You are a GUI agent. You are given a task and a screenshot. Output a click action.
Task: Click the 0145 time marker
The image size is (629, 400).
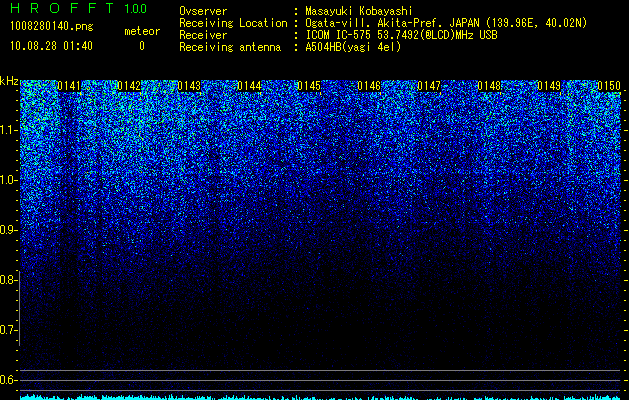coord(309,86)
